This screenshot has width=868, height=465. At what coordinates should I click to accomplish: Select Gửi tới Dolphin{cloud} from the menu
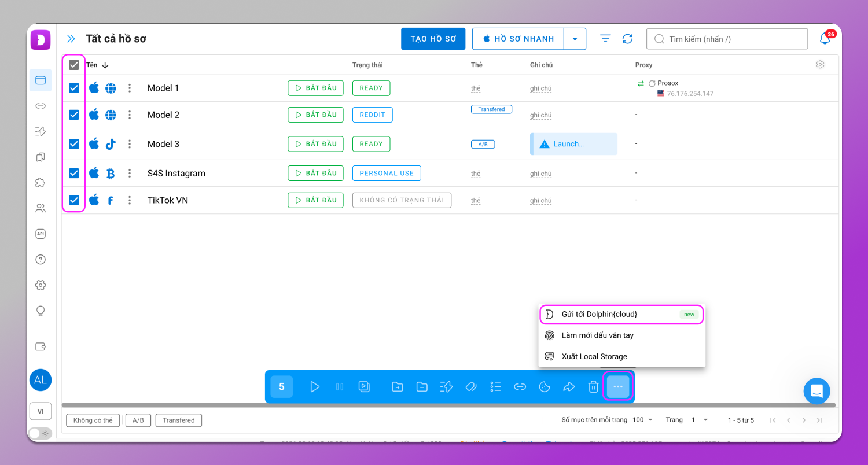click(599, 314)
